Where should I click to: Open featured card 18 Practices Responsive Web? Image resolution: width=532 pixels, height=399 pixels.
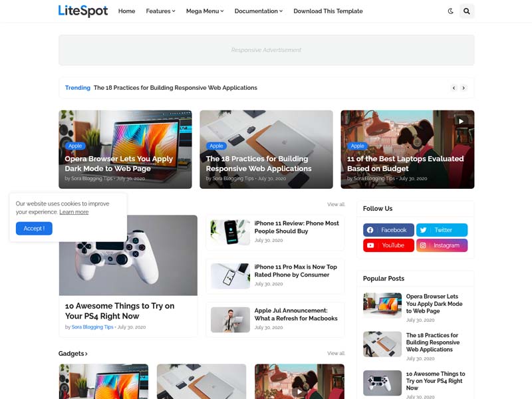tap(267, 149)
